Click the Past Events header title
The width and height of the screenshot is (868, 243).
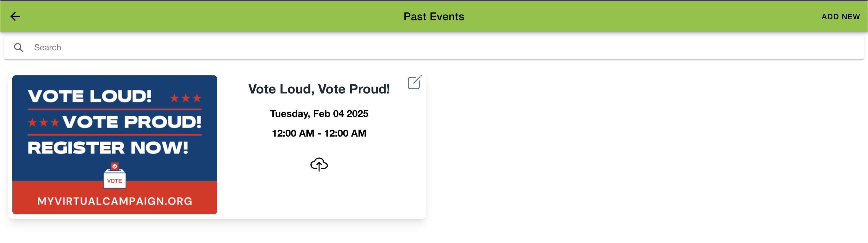click(434, 17)
